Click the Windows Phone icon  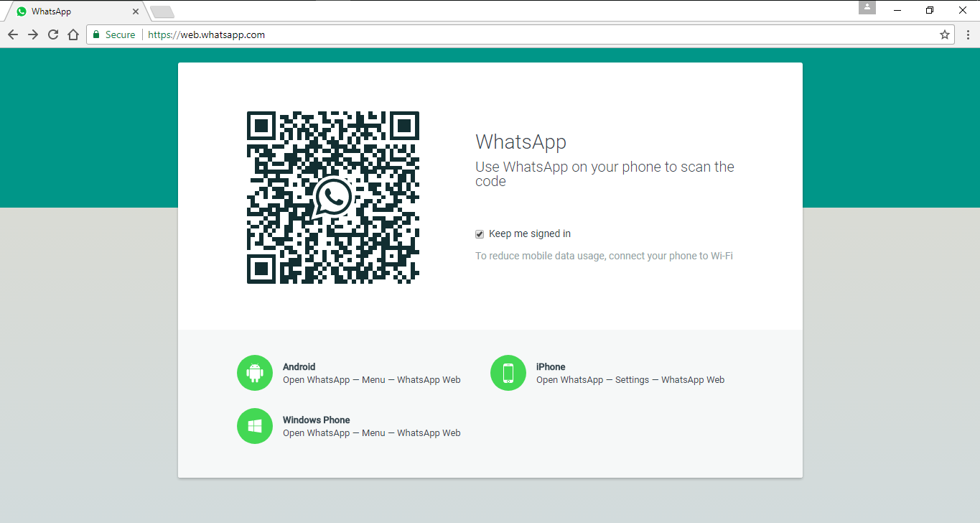255,425
